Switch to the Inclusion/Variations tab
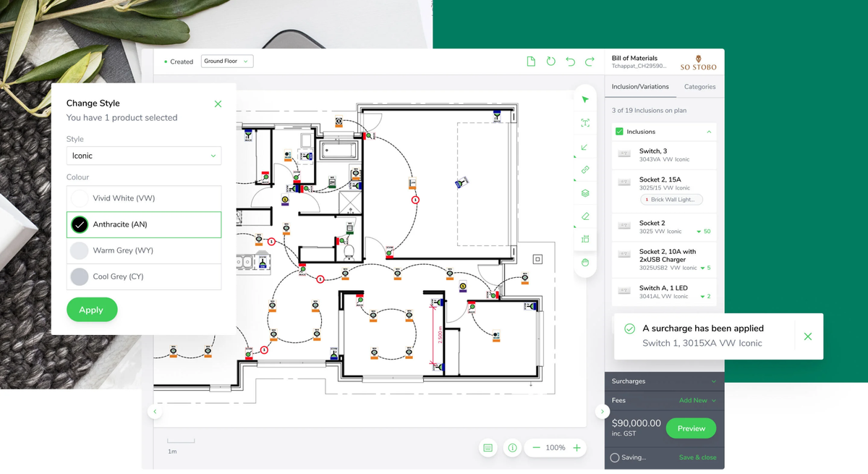 640,87
